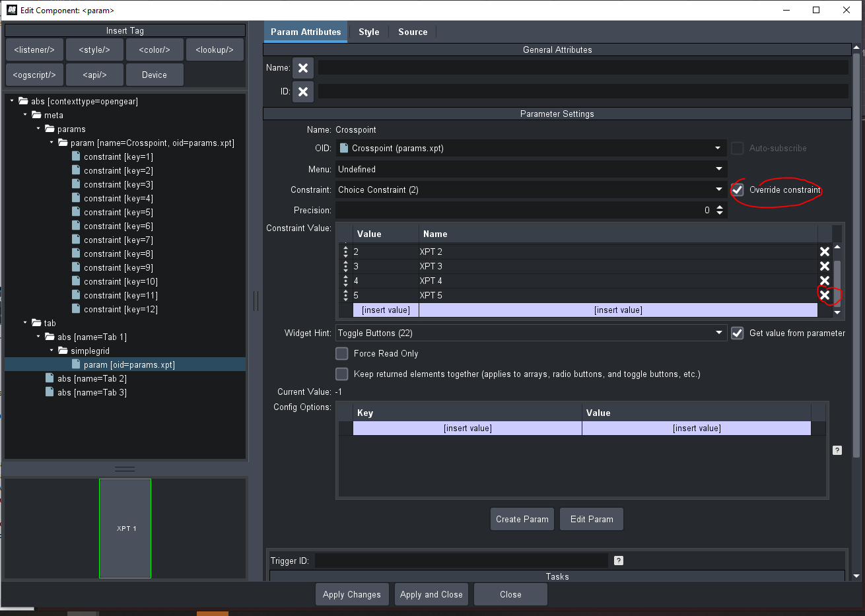Click the reorder handle for XPT 2 row
Screen dimensions: 865x616
point(345,252)
